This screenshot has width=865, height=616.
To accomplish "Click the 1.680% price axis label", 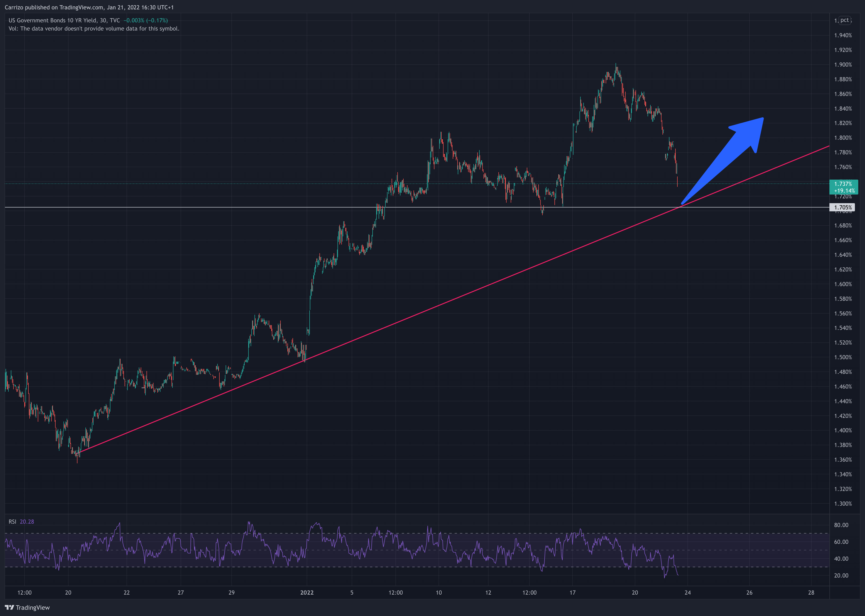I will (x=843, y=226).
